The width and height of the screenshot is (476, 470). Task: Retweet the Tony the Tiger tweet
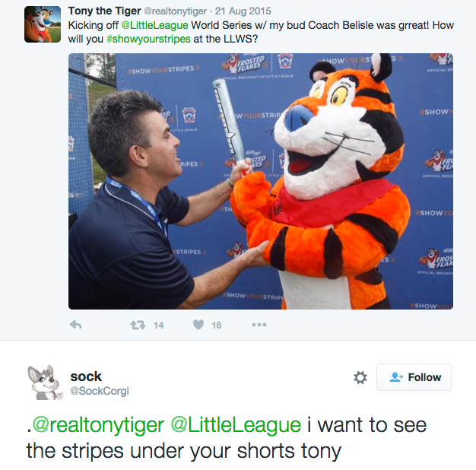click(138, 326)
